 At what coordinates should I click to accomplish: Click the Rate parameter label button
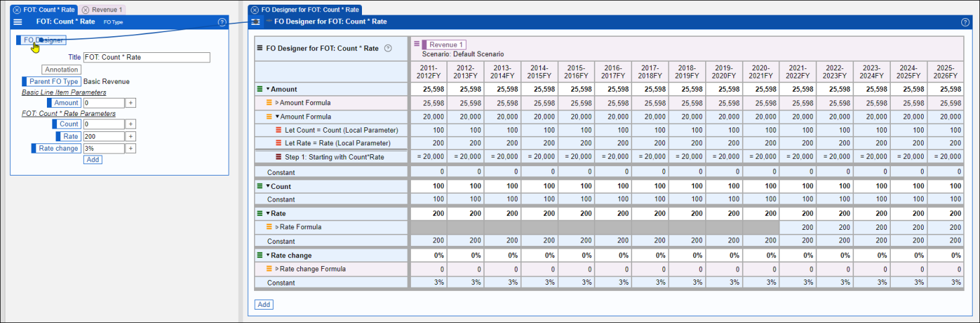tap(69, 136)
